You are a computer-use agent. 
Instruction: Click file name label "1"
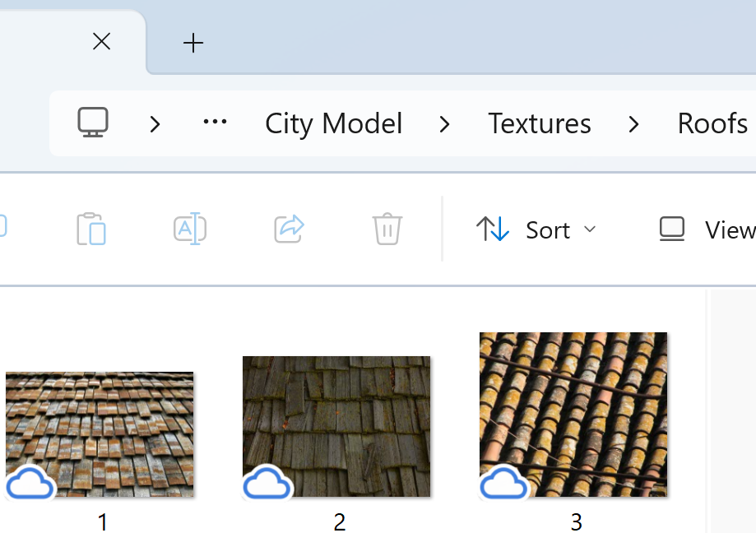(102, 522)
